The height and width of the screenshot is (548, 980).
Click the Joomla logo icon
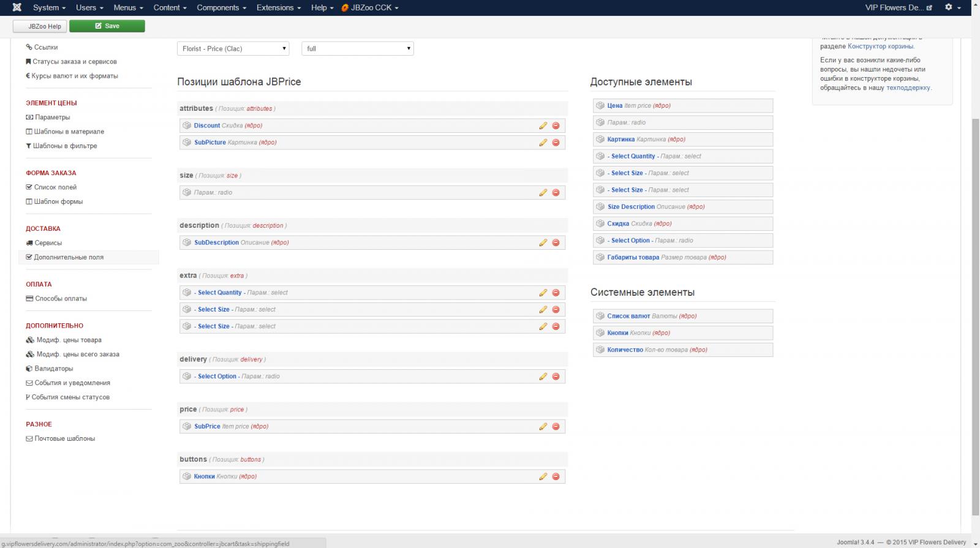[17, 7]
